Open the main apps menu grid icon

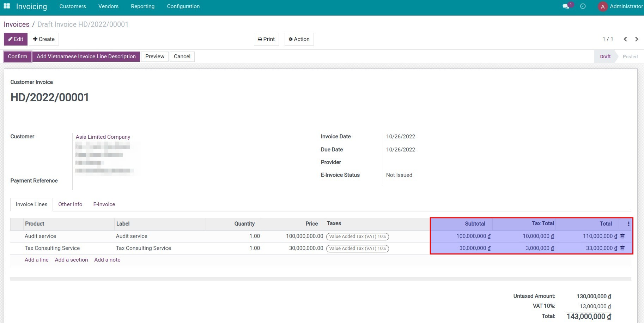(x=7, y=6)
